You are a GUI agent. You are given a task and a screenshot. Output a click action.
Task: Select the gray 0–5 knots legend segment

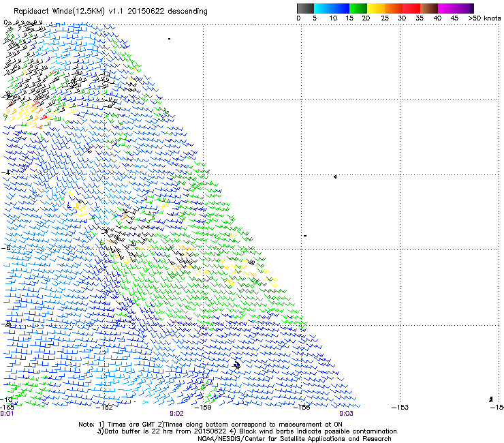pos(305,8)
